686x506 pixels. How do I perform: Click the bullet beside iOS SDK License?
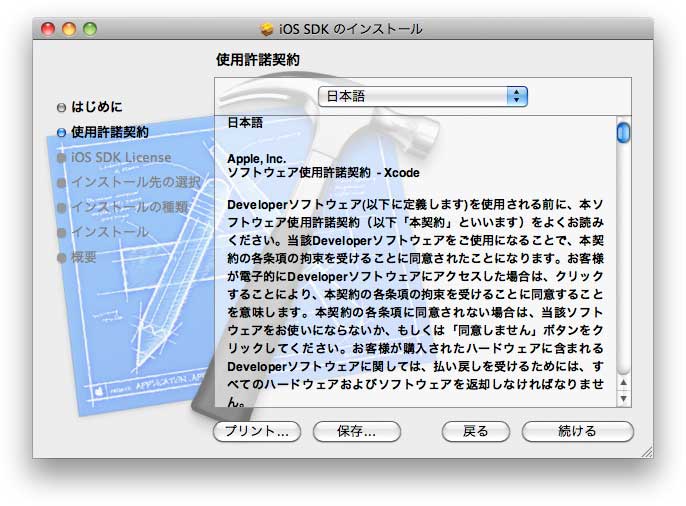click(62, 157)
